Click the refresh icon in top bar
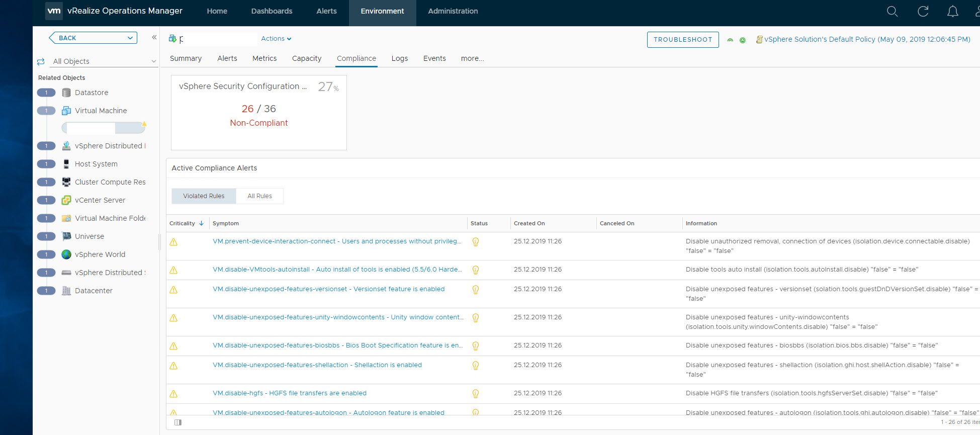The image size is (980, 435). coord(923,12)
